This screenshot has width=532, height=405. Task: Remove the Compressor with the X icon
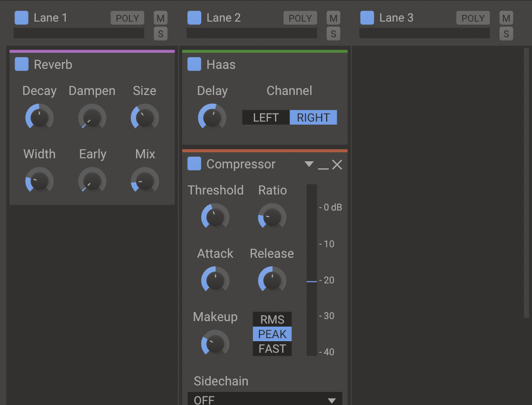click(x=337, y=165)
